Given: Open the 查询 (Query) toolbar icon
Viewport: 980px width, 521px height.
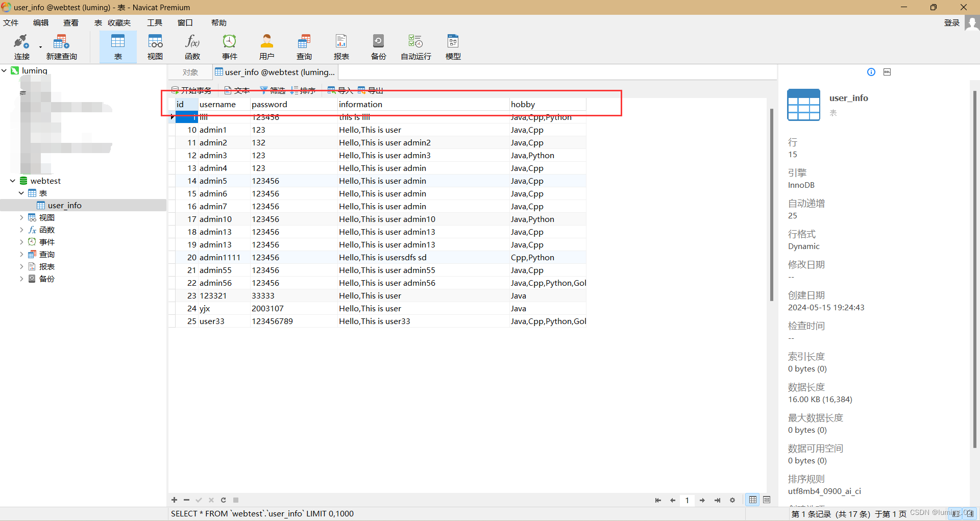Looking at the screenshot, I should click(x=304, y=47).
